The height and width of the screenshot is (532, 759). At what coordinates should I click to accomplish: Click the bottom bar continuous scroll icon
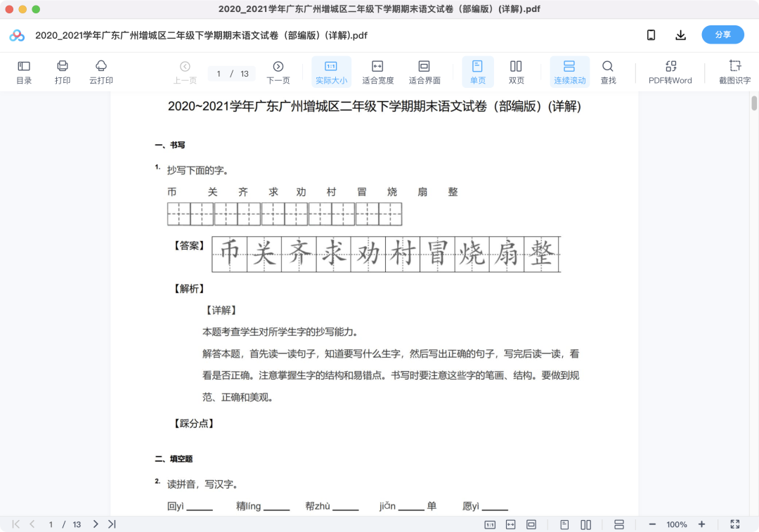tap(618, 525)
